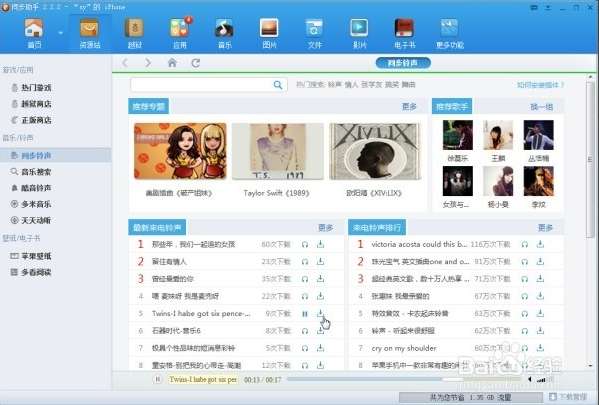
Task: Open singer 杨小曼 photo
Action: tap(498, 181)
